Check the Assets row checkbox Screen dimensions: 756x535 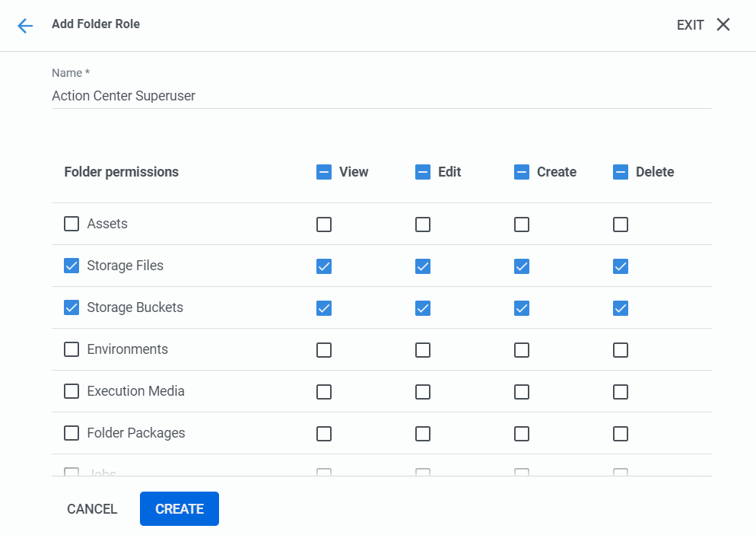[71, 224]
